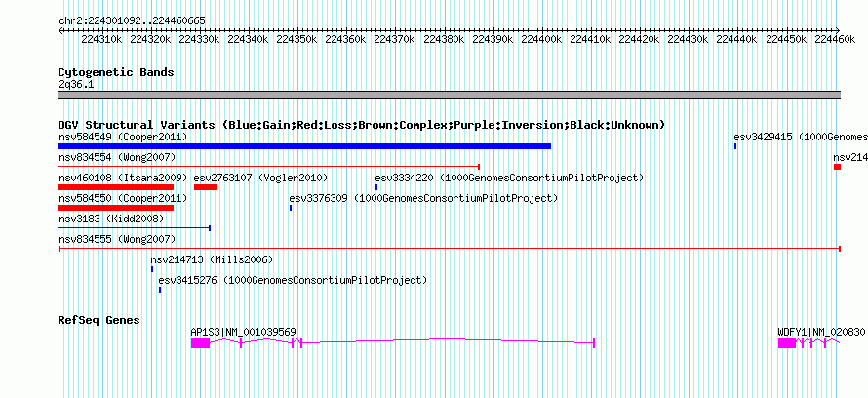The height and width of the screenshot is (398, 868).
Task: Click the 224400k ruler tick label
Action: 542,39
